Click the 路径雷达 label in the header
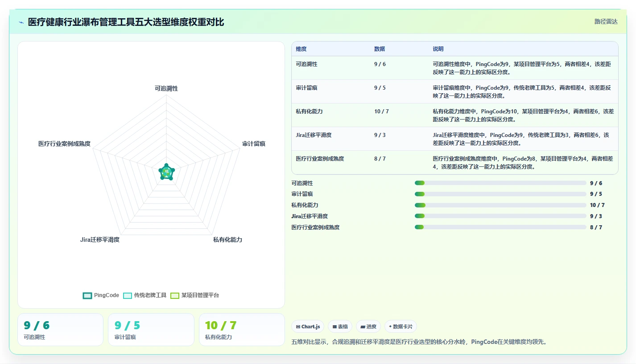Screen dimensions: 636x364 click(x=606, y=21)
